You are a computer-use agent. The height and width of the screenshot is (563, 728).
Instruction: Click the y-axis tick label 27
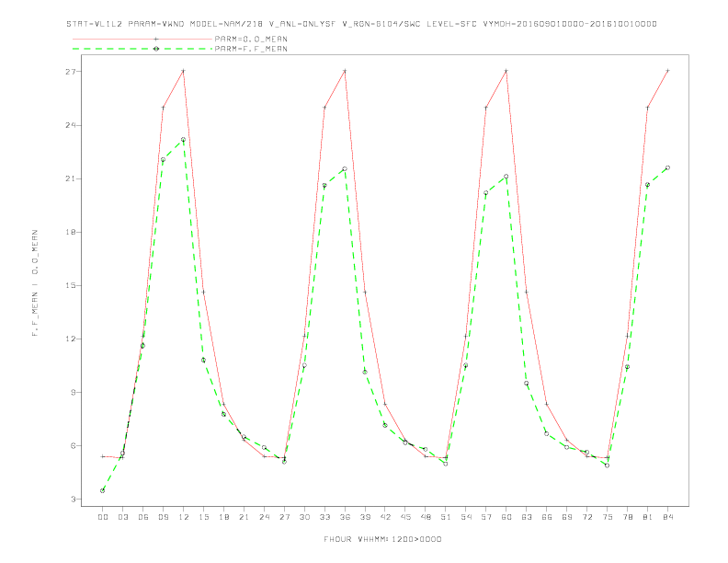pyautogui.click(x=70, y=72)
